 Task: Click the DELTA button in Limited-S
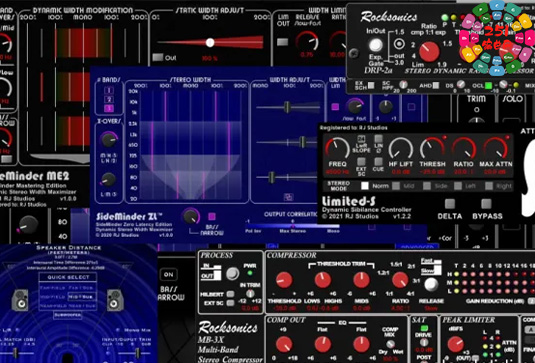point(450,204)
